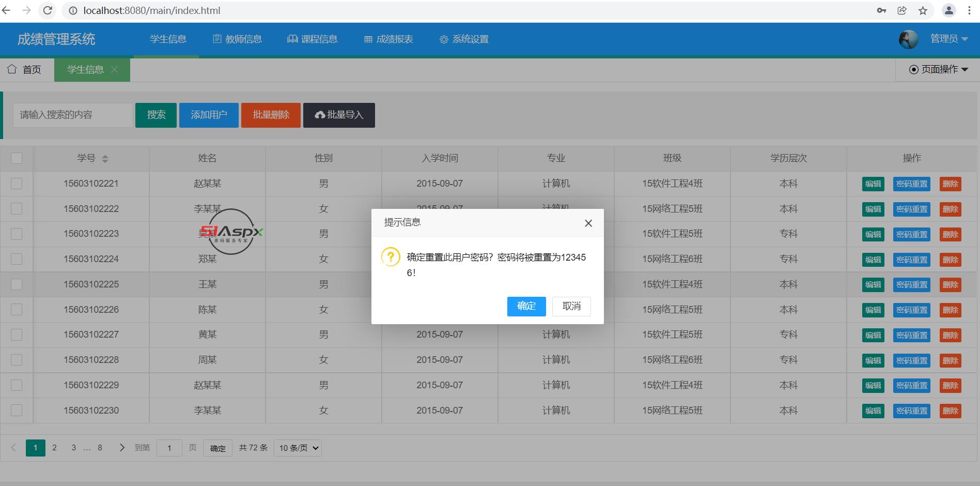Open 系统设置 in top navigation
This screenshot has height=486, width=980.
(464, 39)
